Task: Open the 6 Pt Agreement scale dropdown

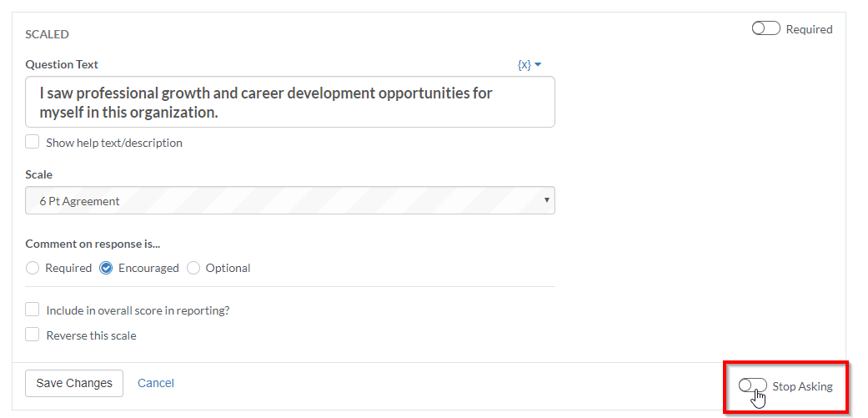Action: (x=290, y=200)
